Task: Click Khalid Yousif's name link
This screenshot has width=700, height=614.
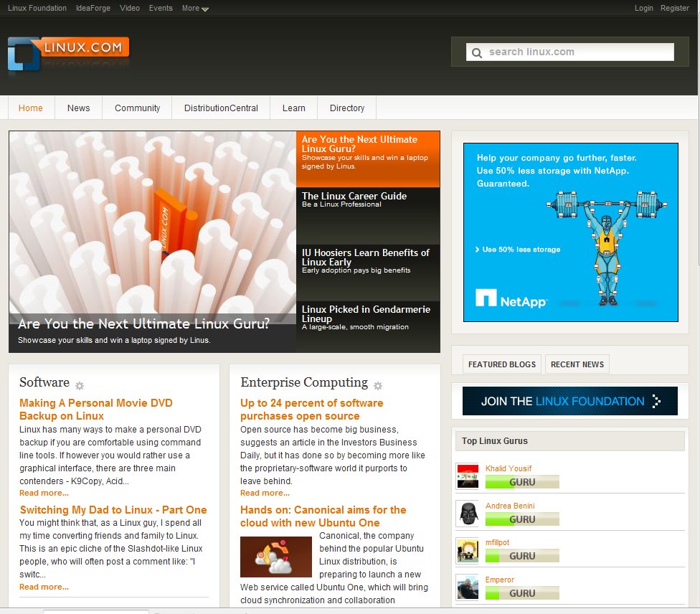Action: pyautogui.click(x=509, y=468)
